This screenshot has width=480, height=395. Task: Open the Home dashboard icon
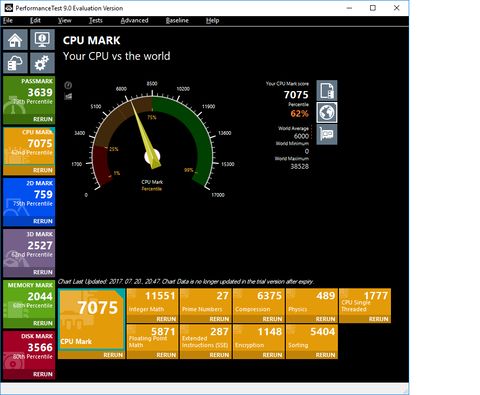15,40
